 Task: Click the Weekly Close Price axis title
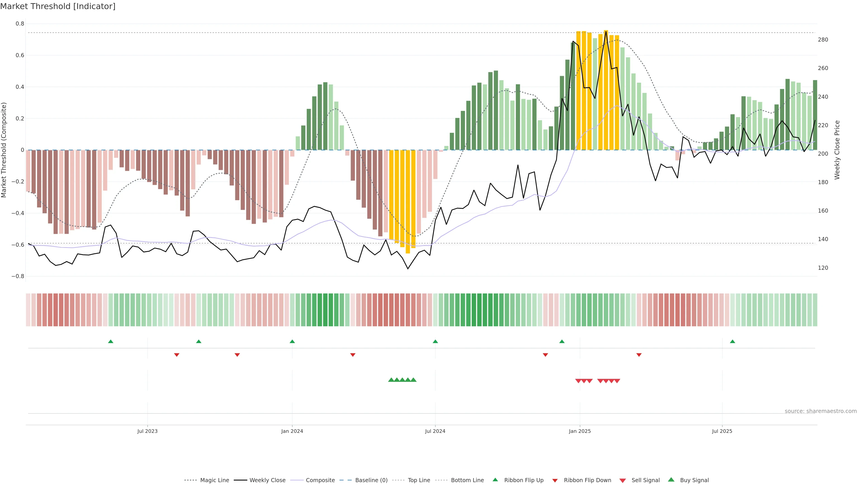pos(837,150)
